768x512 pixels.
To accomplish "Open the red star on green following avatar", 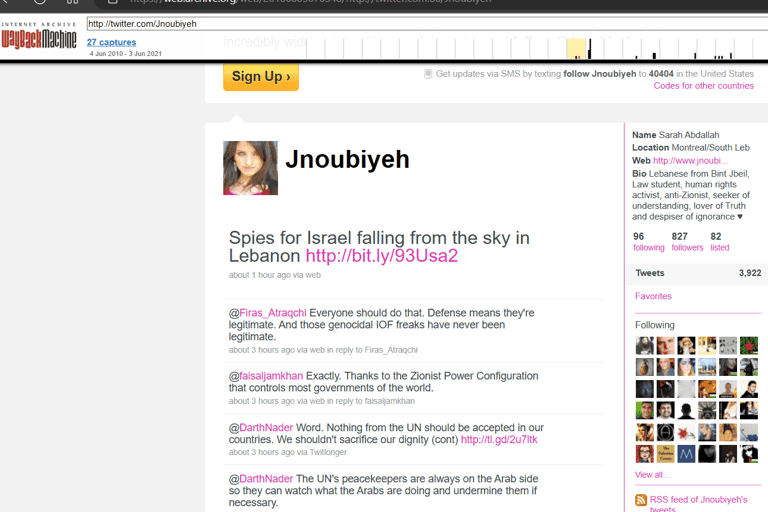I will pyautogui.click(x=748, y=345).
